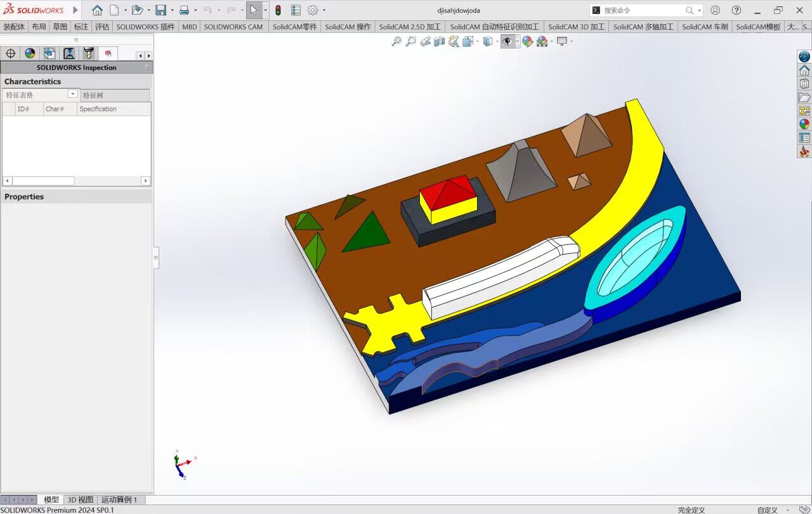The image size is (812, 514).
Task: Open the 草图 ribbon tab
Action: (60, 27)
